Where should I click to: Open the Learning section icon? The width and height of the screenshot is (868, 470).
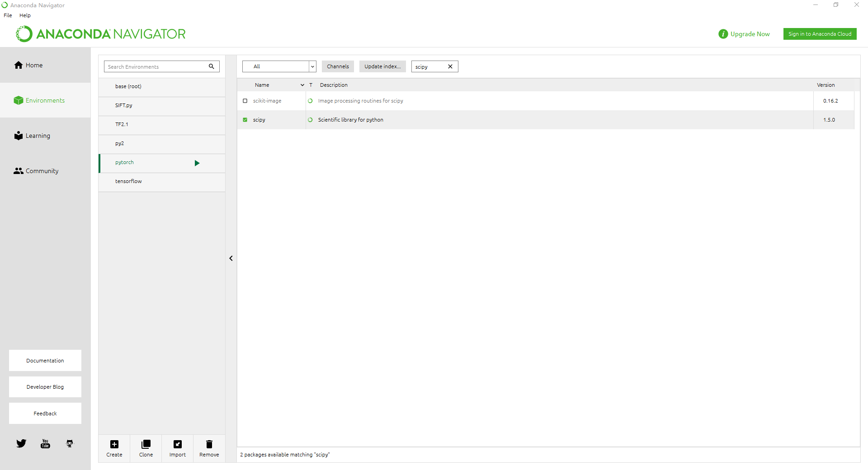pyautogui.click(x=18, y=136)
